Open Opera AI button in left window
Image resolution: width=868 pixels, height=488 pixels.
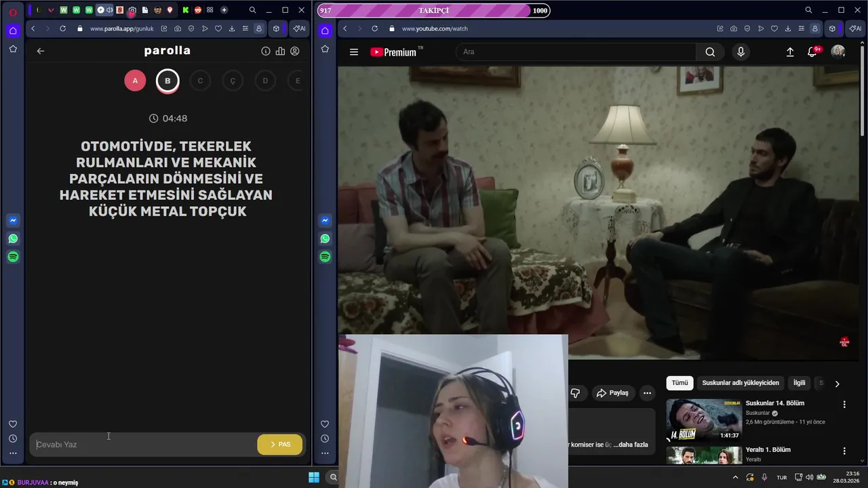point(299,28)
